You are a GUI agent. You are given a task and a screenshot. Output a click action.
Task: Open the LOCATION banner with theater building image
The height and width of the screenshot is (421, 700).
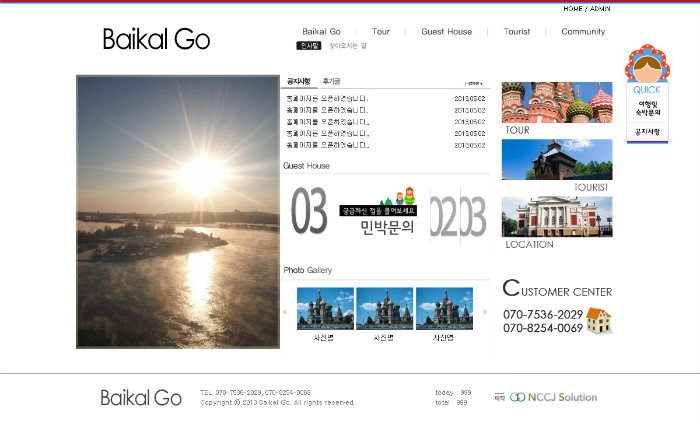(x=557, y=217)
